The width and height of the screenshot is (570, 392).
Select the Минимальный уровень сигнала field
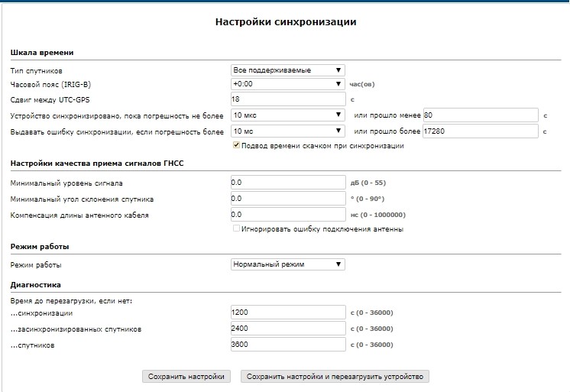(x=287, y=183)
